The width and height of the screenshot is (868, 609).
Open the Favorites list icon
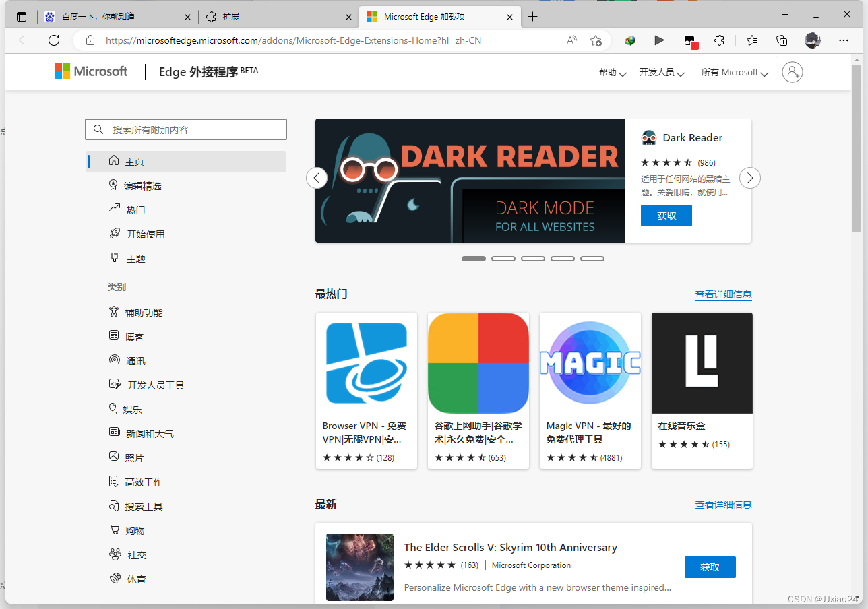pyautogui.click(x=752, y=40)
